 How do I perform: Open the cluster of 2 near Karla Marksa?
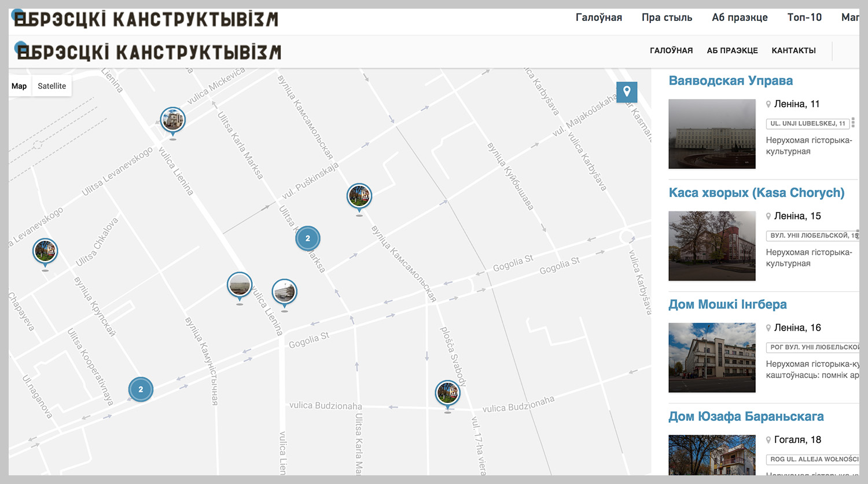click(x=308, y=238)
